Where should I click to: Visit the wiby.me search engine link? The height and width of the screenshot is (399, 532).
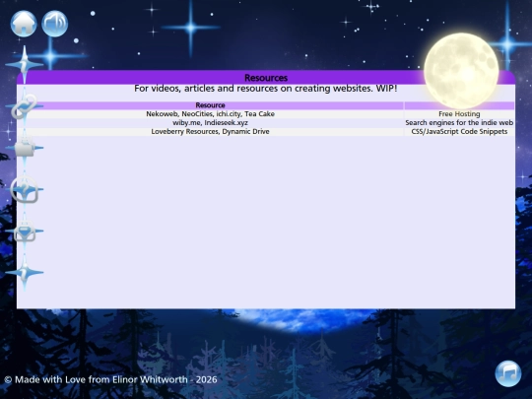click(186, 123)
